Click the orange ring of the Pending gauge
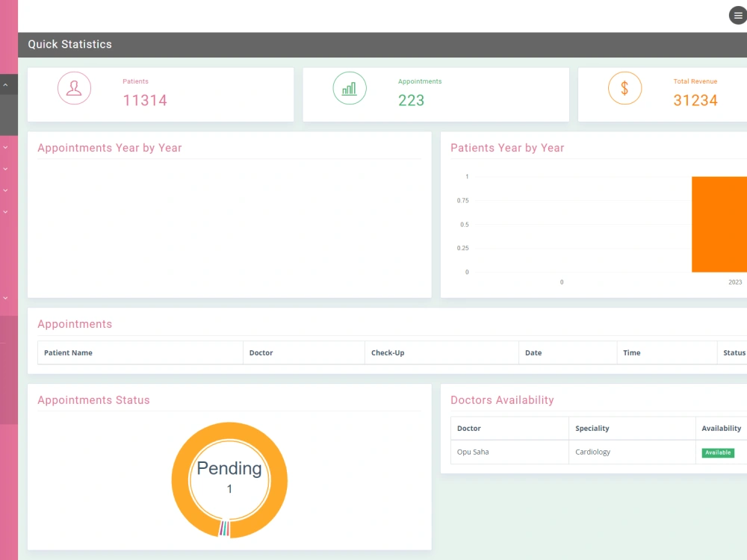This screenshot has width=747, height=560. pyautogui.click(x=229, y=433)
